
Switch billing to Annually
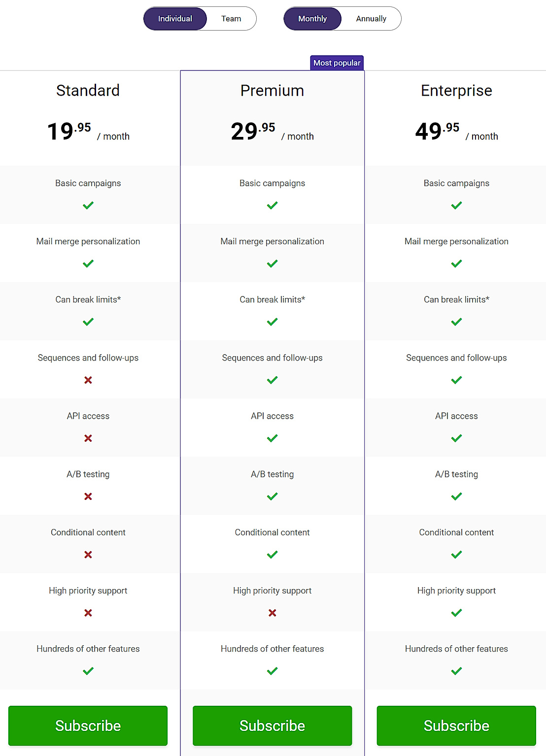coord(371,18)
